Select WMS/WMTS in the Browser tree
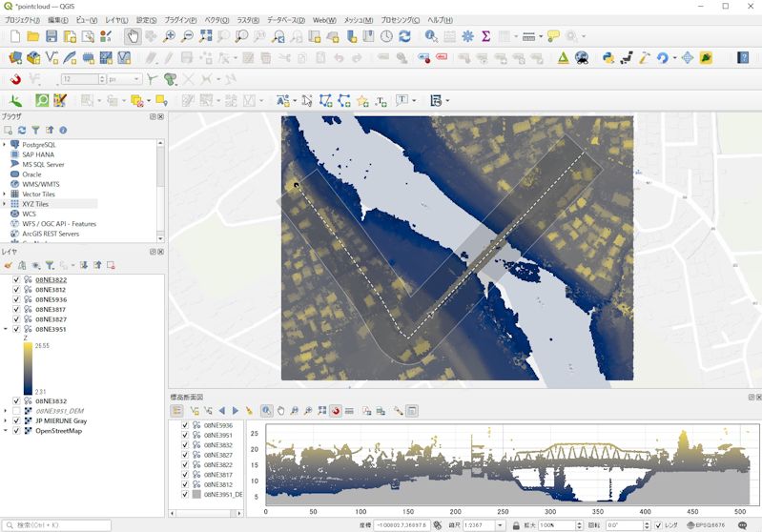 click(41, 184)
